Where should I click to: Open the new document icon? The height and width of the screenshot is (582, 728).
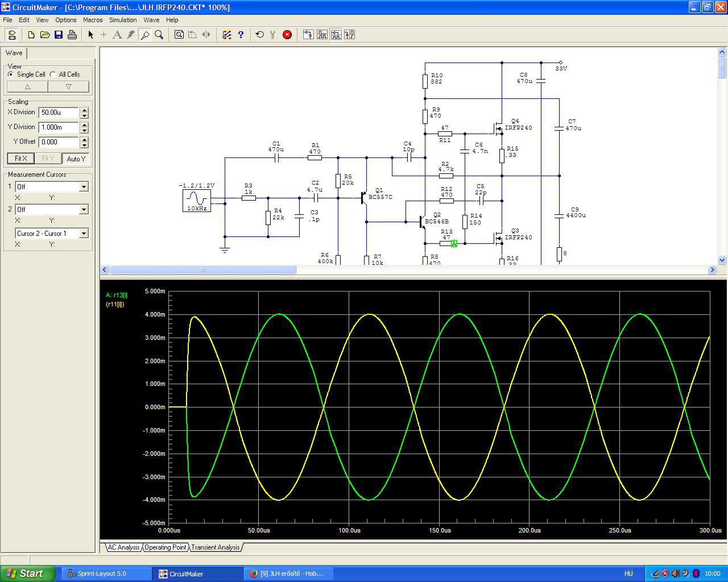31,35
